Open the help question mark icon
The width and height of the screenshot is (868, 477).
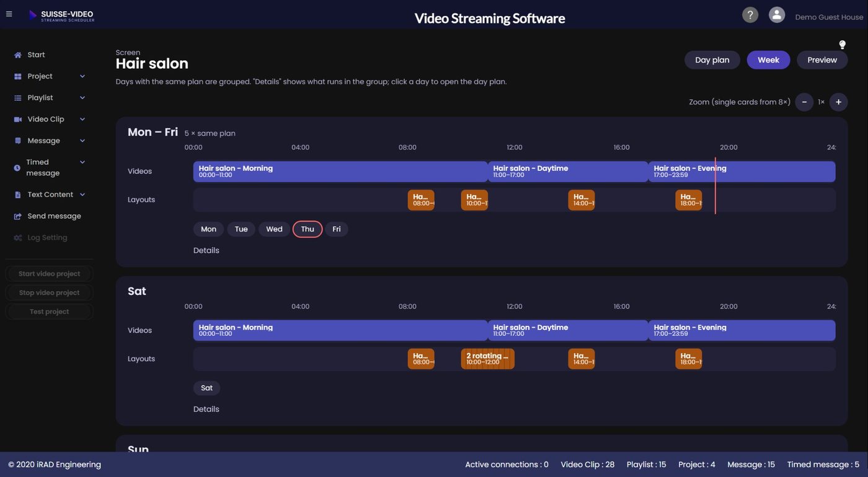tap(750, 15)
